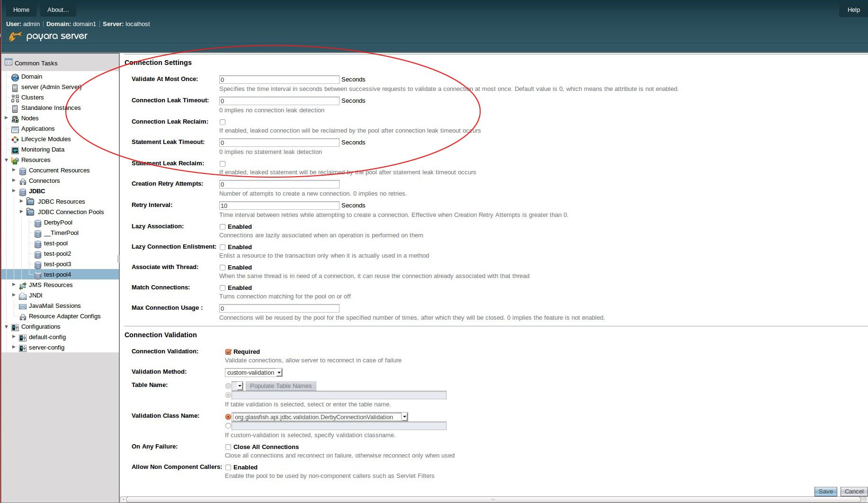Click the Cancel button
Screen dimensions: 868x503
pyautogui.click(x=854, y=491)
